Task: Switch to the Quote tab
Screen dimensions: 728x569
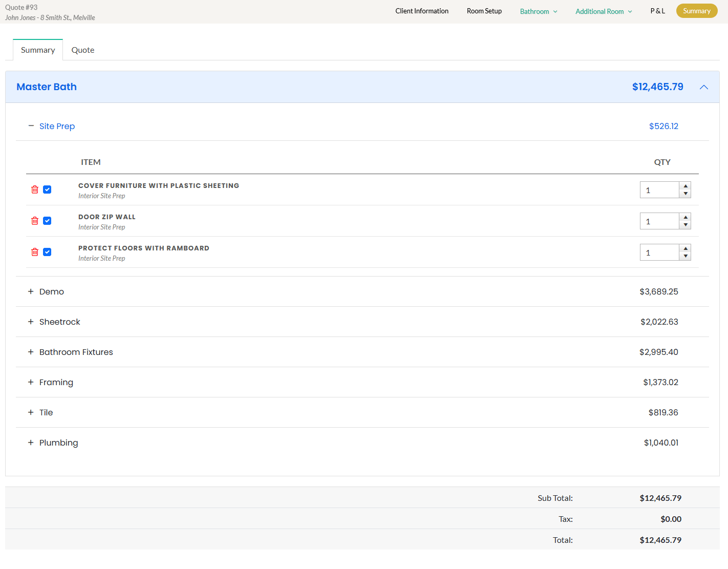Action: (83, 50)
